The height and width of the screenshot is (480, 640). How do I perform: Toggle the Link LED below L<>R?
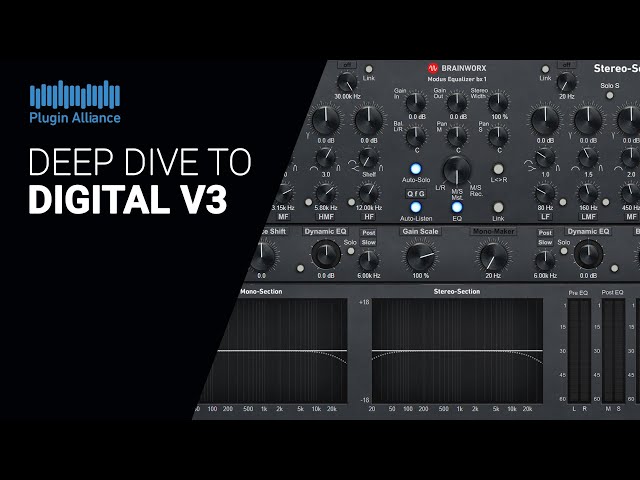[498, 207]
